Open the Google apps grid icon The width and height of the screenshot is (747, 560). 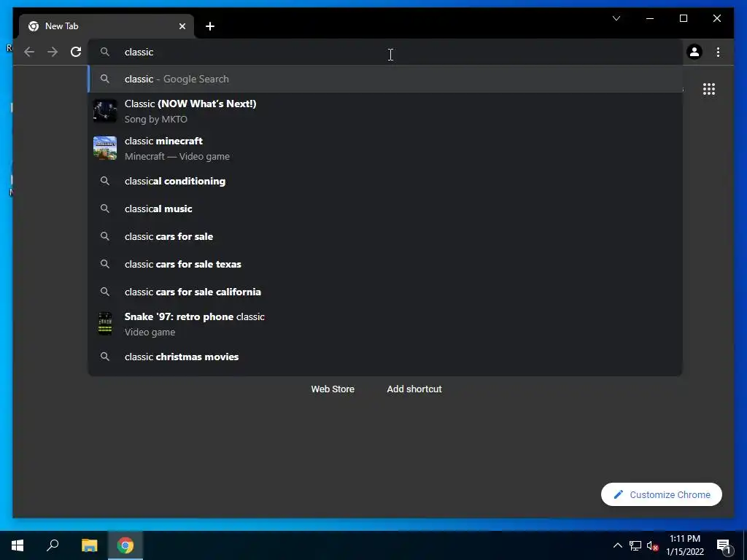coord(709,89)
